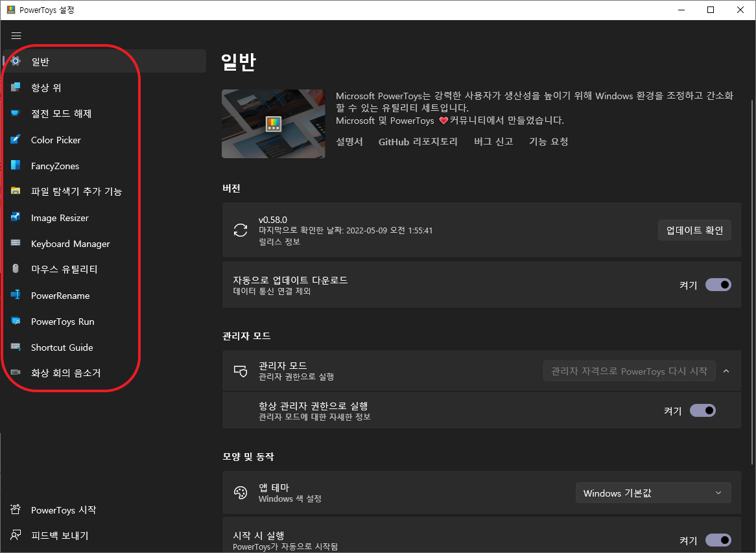Click the PowerToys 시작 welcome icon
The image size is (756, 553).
point(16,509)
